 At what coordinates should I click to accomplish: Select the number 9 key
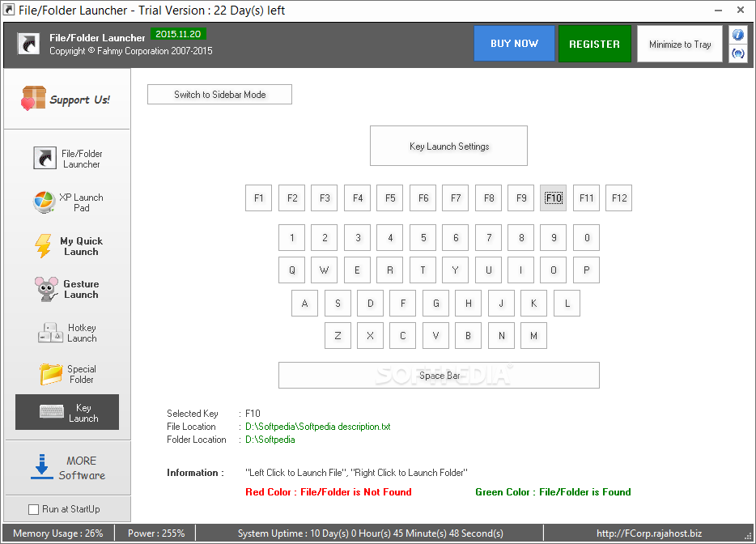coord(554,238)
